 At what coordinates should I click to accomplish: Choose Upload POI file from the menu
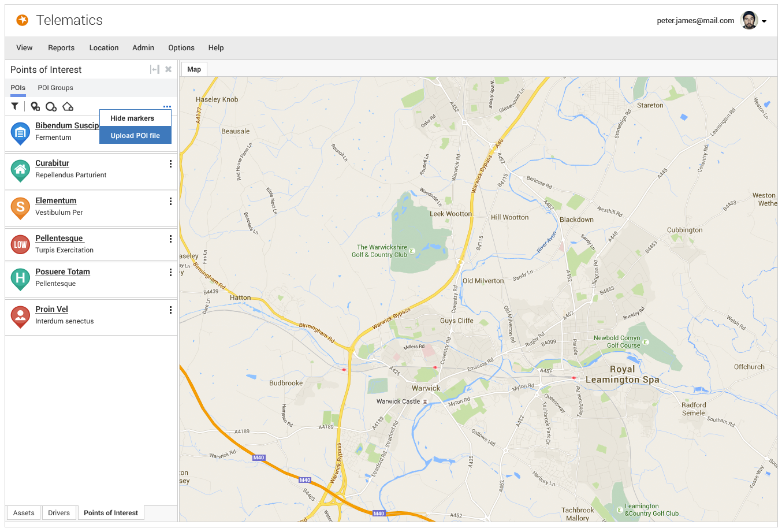135,136
